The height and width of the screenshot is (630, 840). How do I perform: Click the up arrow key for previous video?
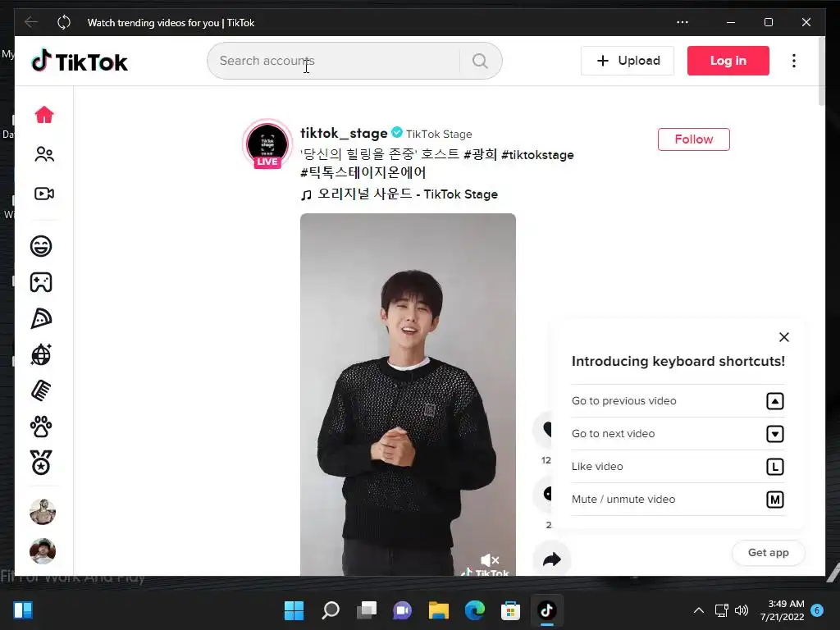[774, 401]
